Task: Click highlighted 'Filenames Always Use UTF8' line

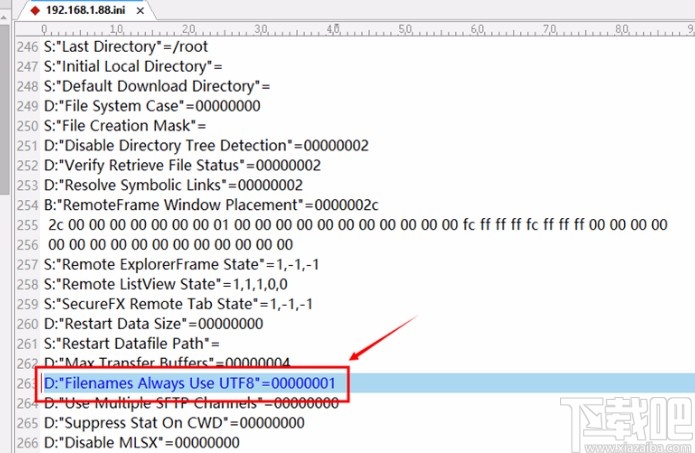Action: [190, 383]
